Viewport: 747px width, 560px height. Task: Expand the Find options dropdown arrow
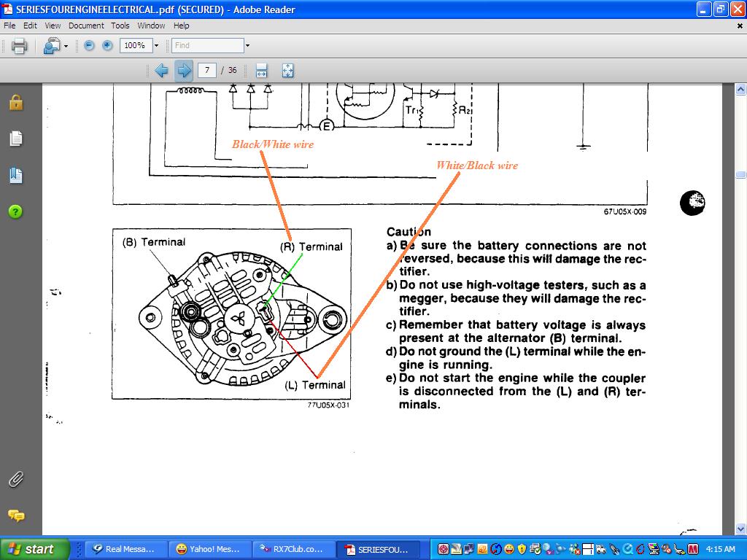point(247,45)
